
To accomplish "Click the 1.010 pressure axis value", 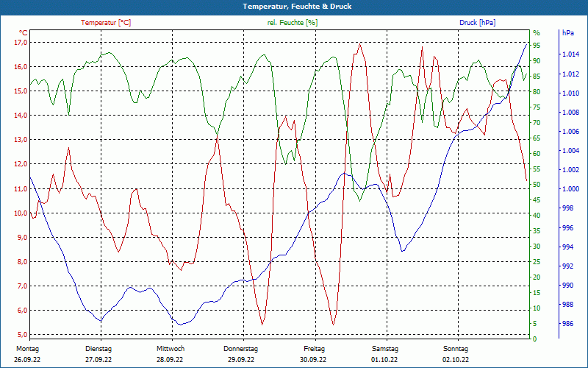I will pyautogui.click(x=570, y=93).
